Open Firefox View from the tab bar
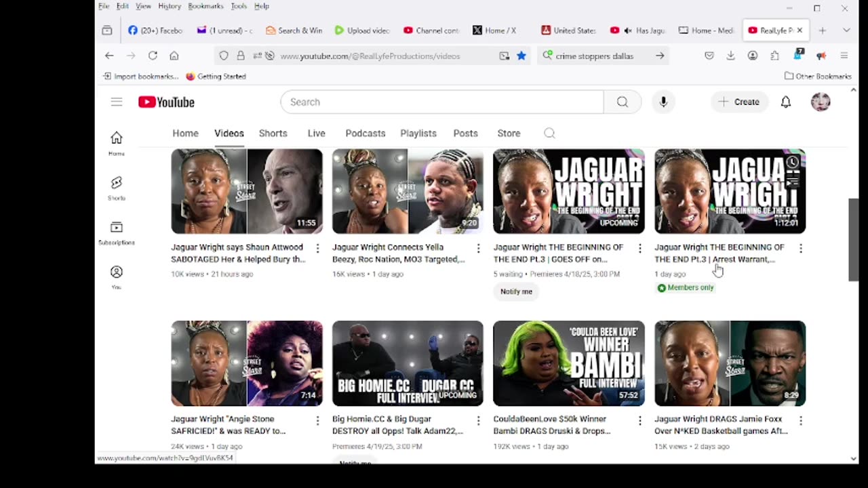Image resolution: width=868 pixels, height=488 pixels. tap(107, 30)
